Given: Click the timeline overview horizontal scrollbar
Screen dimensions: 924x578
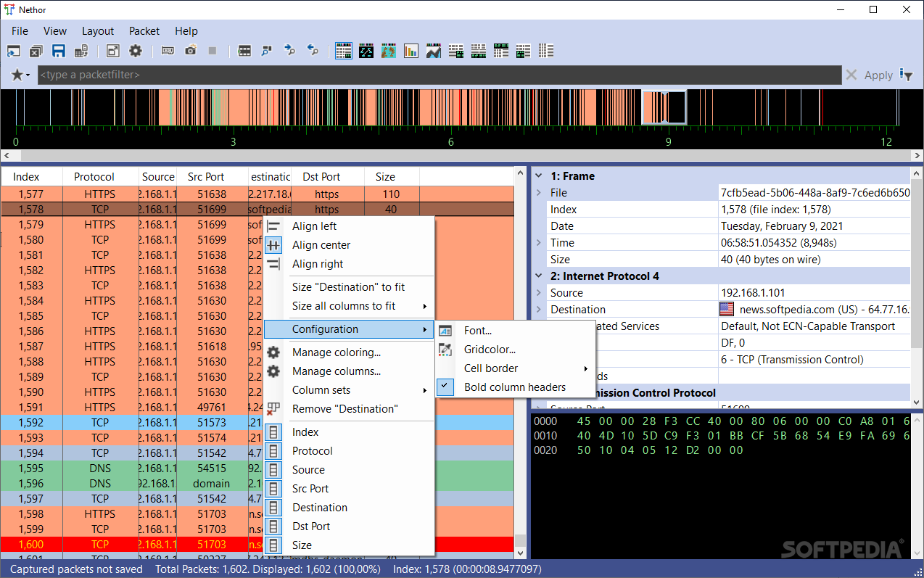Looking at the screenshot, I should tap(462, 156).
